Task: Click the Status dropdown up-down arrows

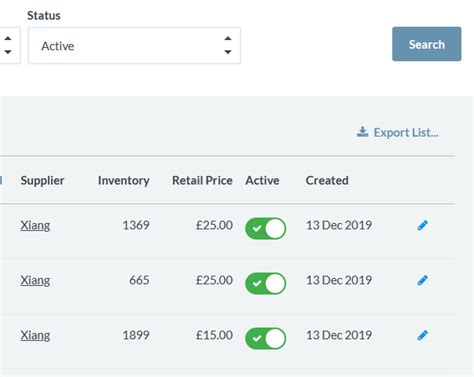Action: coord(228,45)
